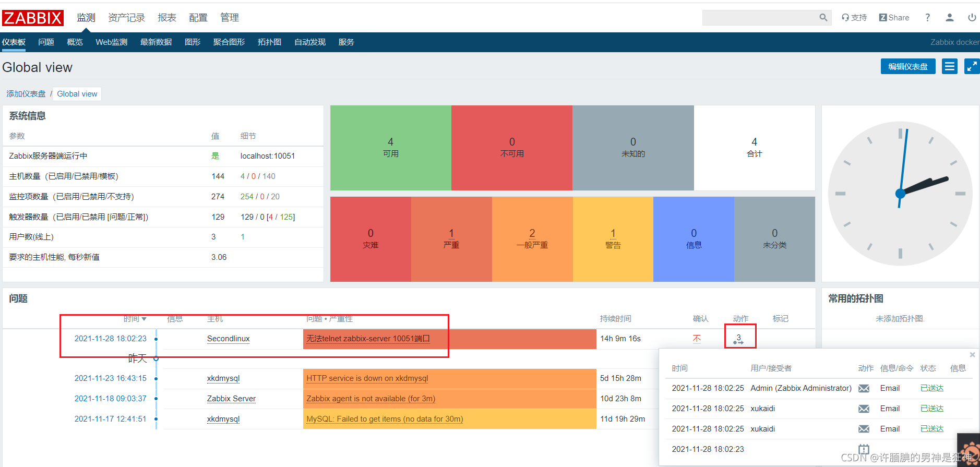Click the green 可用 hosts tile
The image size is (980, 467).
391,148
